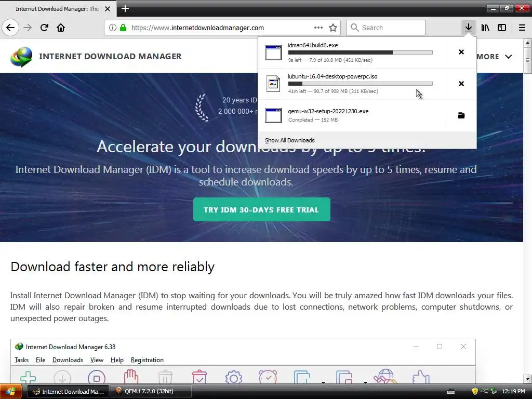Click the green secure padlock icon

tap(123, 28)
